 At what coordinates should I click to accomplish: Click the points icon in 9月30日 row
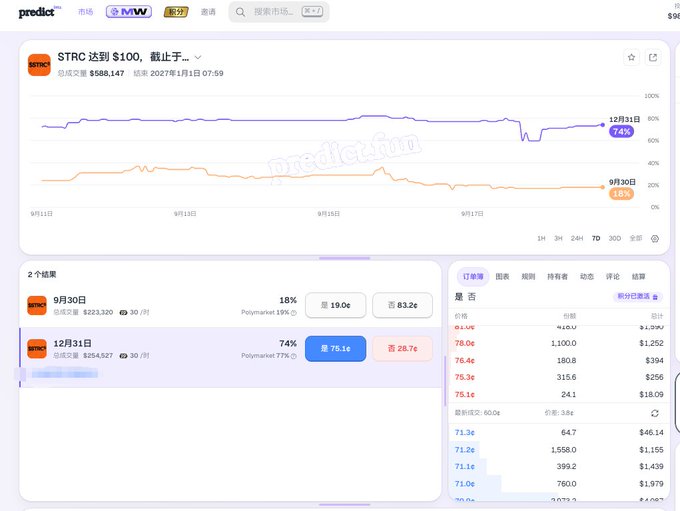(x=123, y=312)
